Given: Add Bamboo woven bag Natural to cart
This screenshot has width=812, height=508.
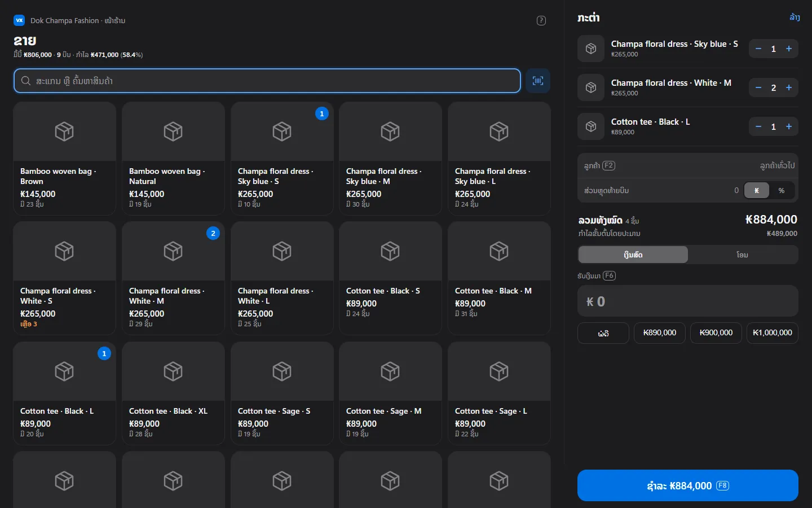Looking at the screenshot, I should click(x=173, y=159).
